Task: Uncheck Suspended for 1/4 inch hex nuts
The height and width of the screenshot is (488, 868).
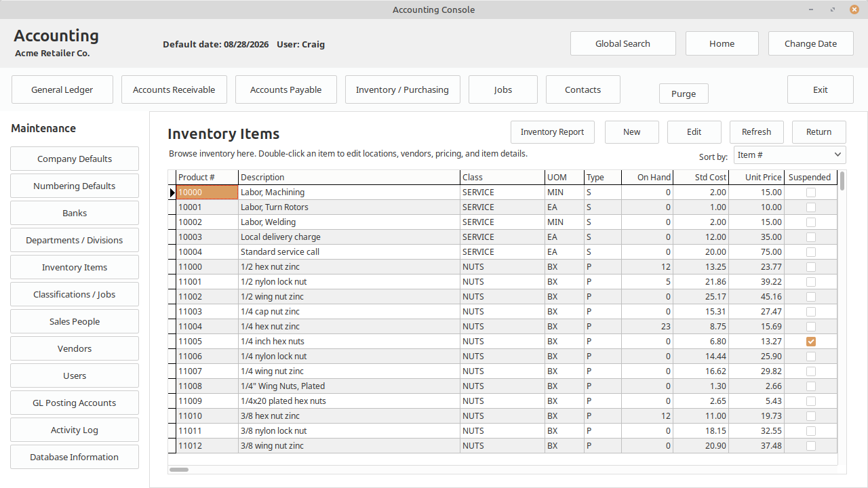Action: 810,342
